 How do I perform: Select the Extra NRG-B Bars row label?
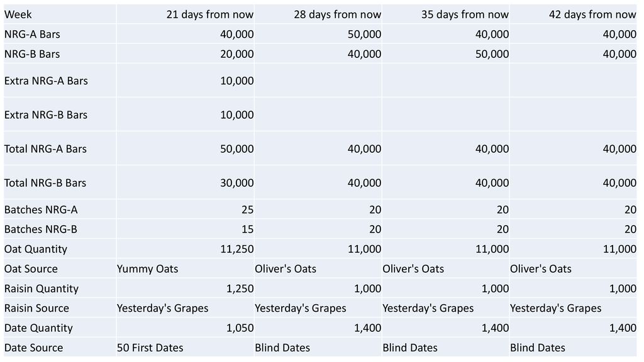(46, 115)
